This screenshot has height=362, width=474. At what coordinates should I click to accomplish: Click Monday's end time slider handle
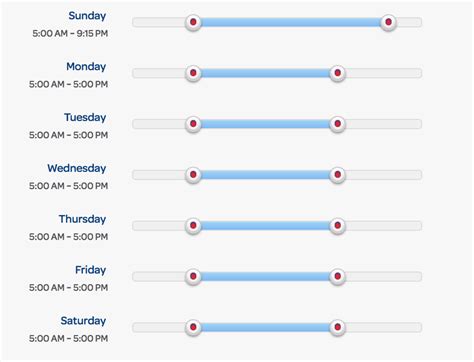pos(337,73)
